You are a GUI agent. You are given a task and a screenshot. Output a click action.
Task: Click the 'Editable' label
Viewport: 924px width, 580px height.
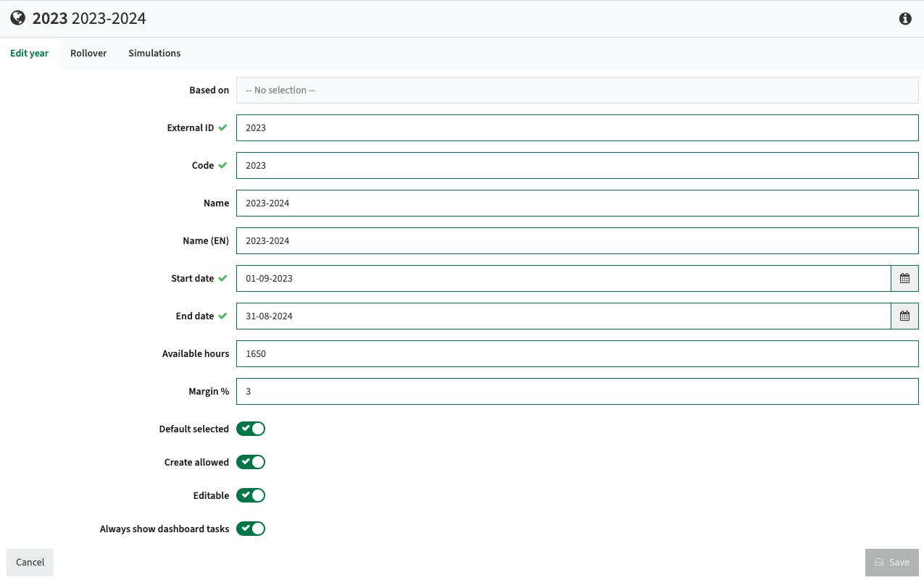211,495
